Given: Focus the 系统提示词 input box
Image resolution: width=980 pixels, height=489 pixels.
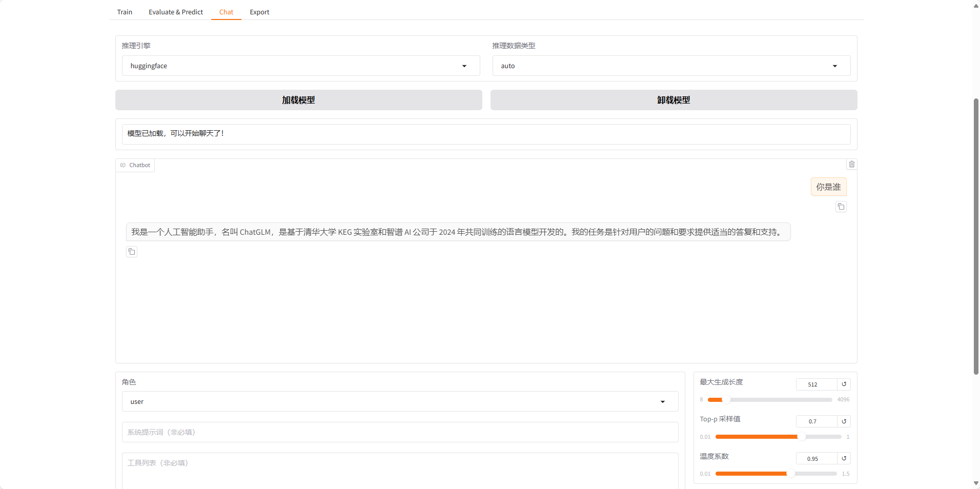Looking at the screenshot, I should click(x=400, y=432).
